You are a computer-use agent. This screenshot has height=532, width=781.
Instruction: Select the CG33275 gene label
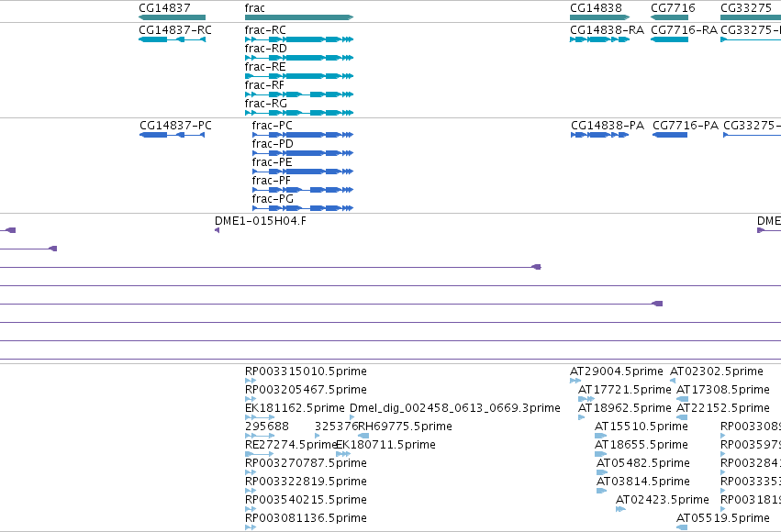(745, 8)
